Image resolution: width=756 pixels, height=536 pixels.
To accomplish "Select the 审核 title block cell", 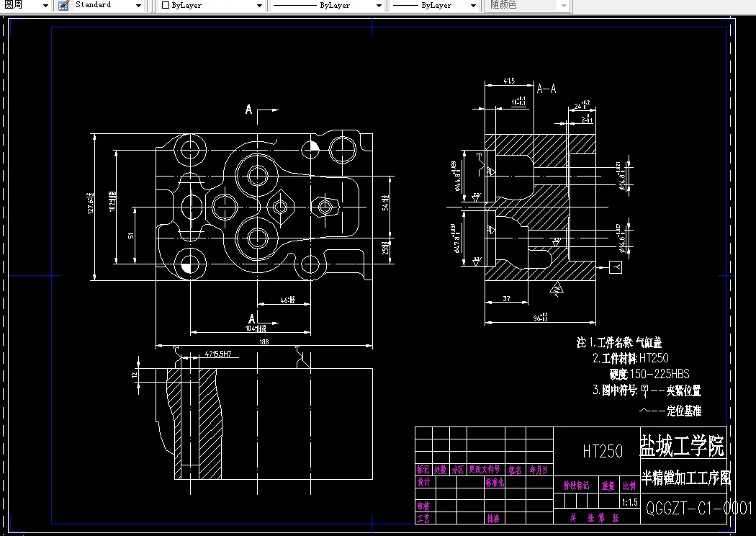I will click(x=423, y=506).
